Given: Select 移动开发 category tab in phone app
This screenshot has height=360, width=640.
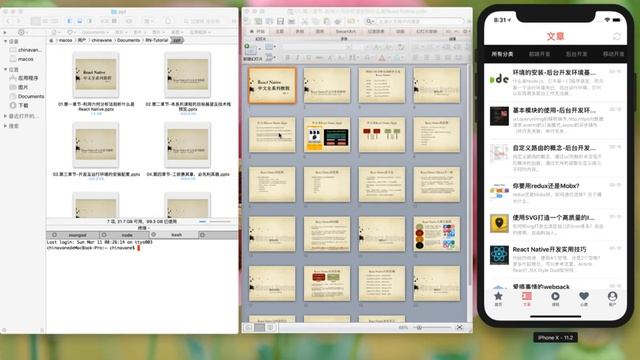Looking at the screenshot, I should coord(613,54).
